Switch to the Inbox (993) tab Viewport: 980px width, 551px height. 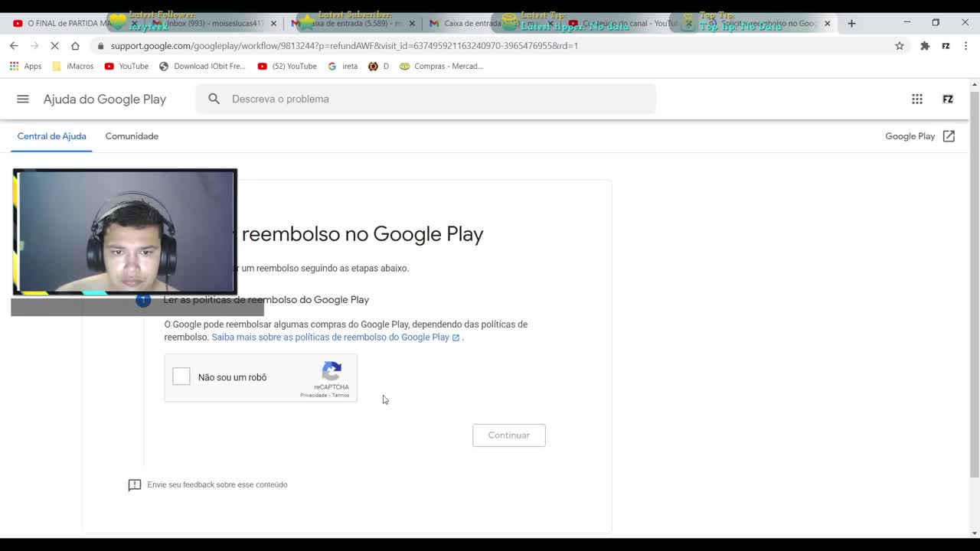[x=214, y=24]
